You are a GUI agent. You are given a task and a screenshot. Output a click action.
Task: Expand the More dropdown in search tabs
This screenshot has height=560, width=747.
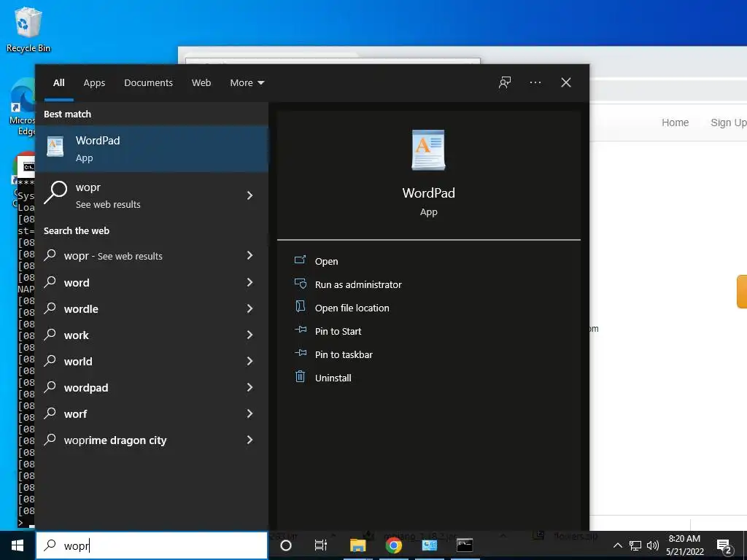(x=247, y=82)
